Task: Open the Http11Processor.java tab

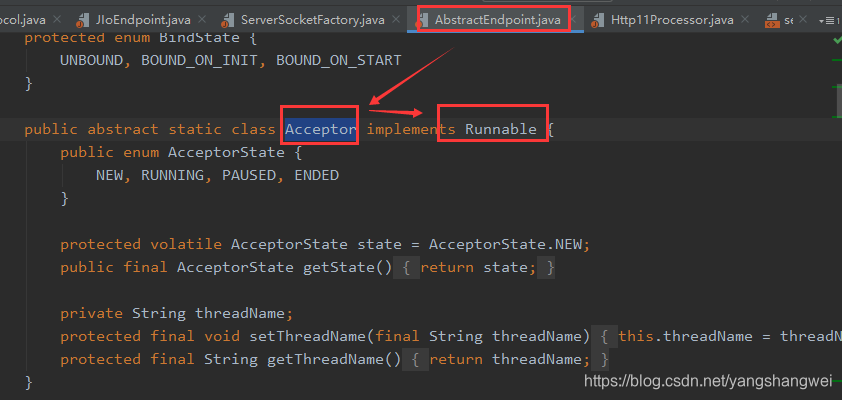Action: pos(672,20)
